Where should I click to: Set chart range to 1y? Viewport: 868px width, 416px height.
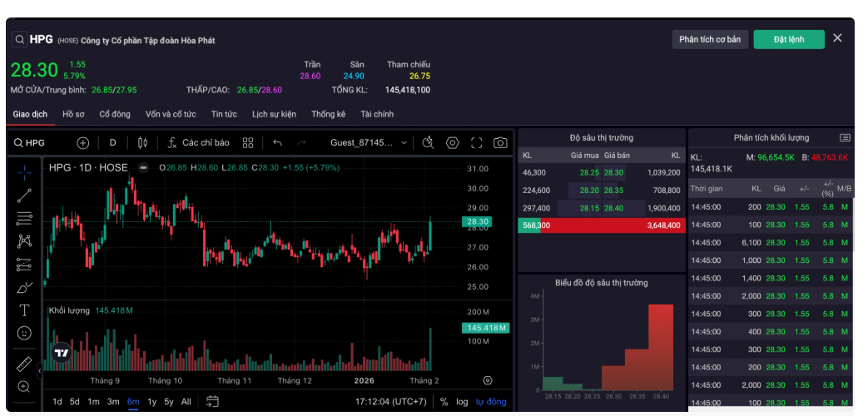click(x=151, y=402)
